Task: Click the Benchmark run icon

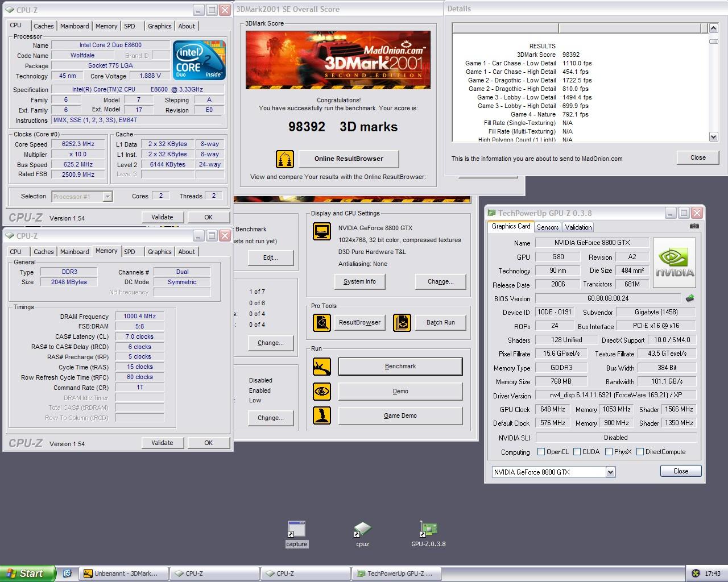Action: (x=322, y=366)
